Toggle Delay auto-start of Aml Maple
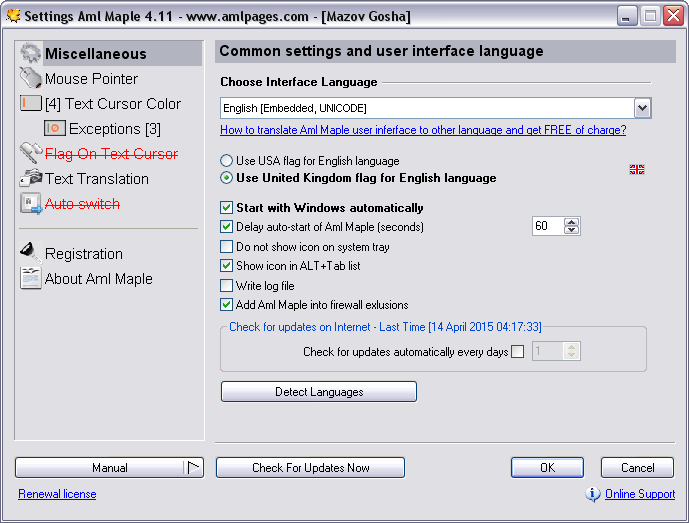Viewport: 689px width, 523px height. coord(226,227)
